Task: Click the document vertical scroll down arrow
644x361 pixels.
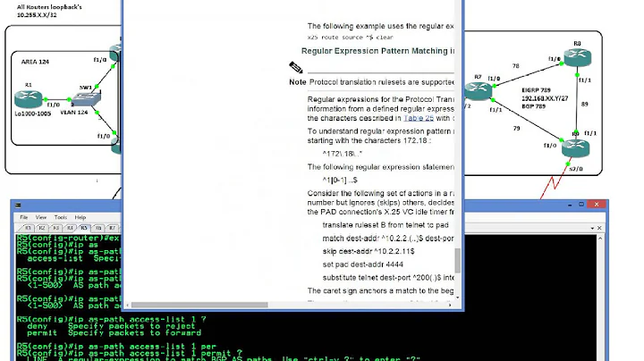Action: pos(458,298)
